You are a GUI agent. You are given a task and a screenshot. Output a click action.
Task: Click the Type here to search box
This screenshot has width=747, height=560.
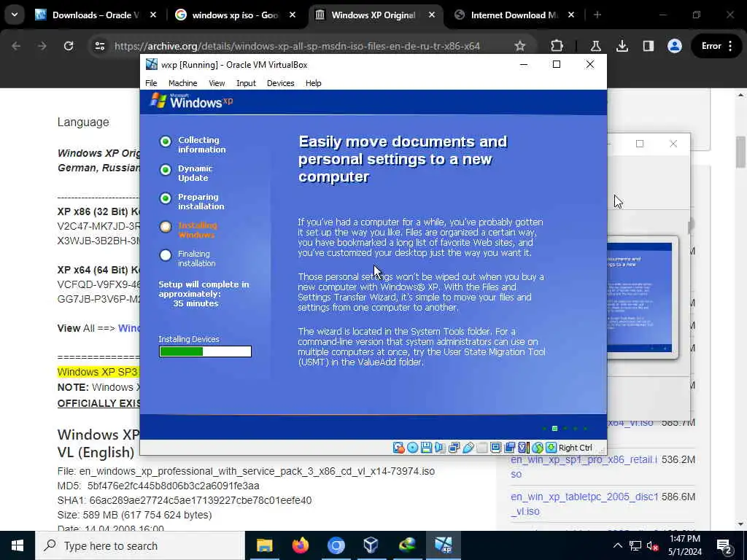tap(140, 545)
